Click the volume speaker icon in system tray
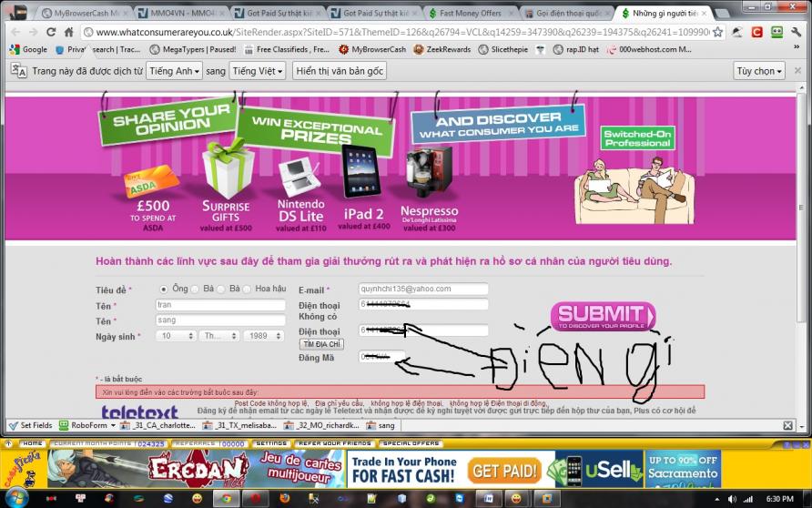Viewport: 812px width, 508px height. (x=732, y=499)
